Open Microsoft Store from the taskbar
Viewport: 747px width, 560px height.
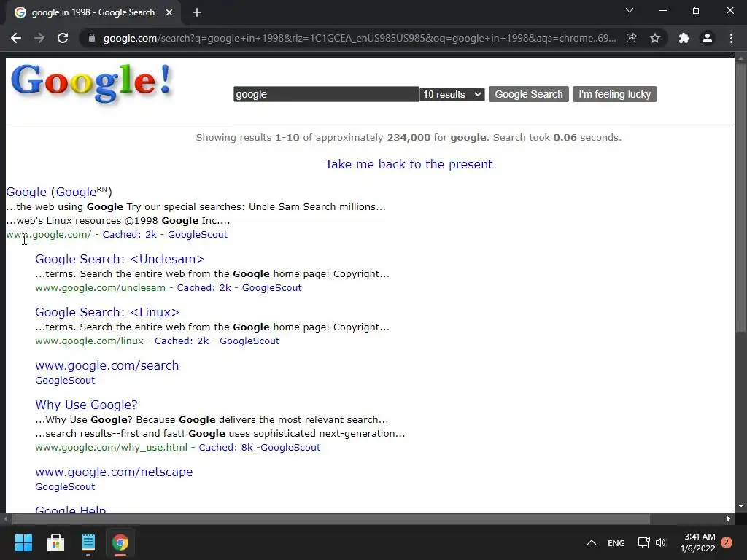pos(55,542)
